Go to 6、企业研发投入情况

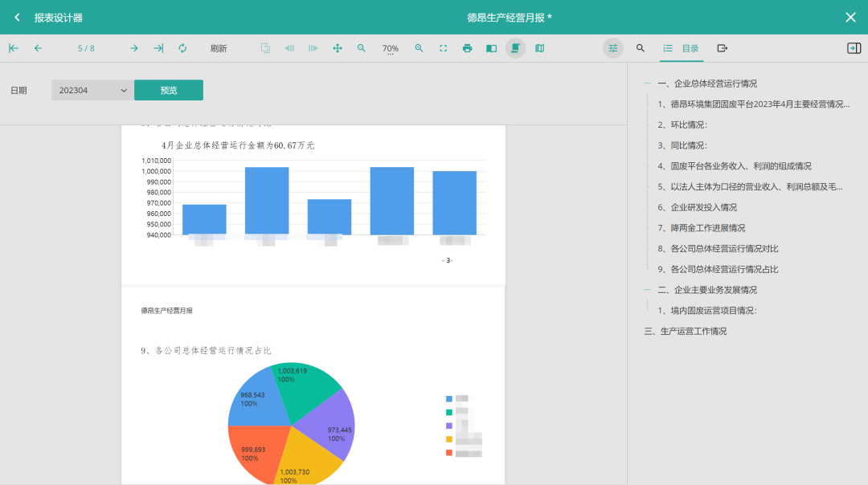coord(697,207)
